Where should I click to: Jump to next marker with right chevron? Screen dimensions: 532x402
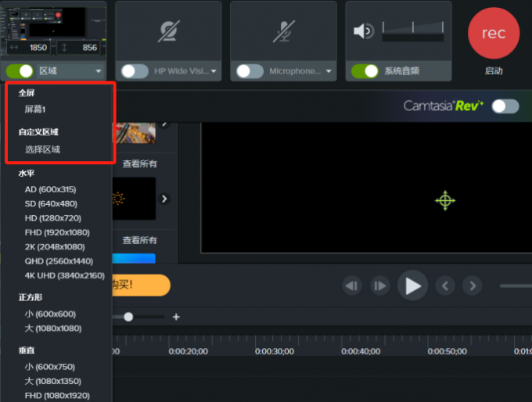pyautogui.click(x=473, y=286)
